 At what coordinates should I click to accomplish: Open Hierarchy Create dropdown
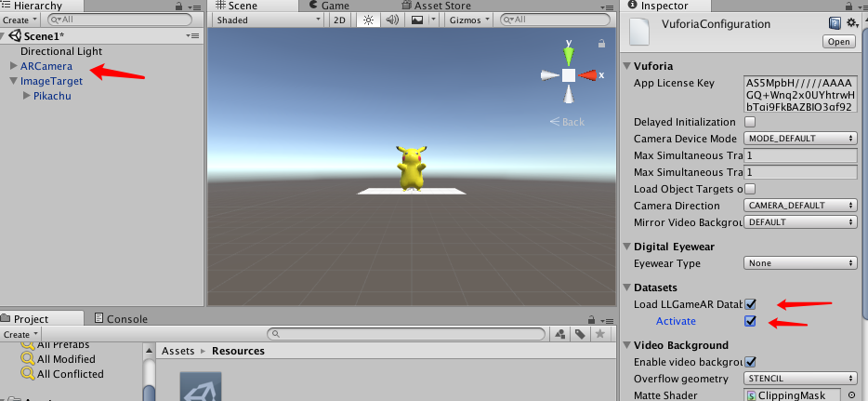pyautogui.click(x=20, y=20)
